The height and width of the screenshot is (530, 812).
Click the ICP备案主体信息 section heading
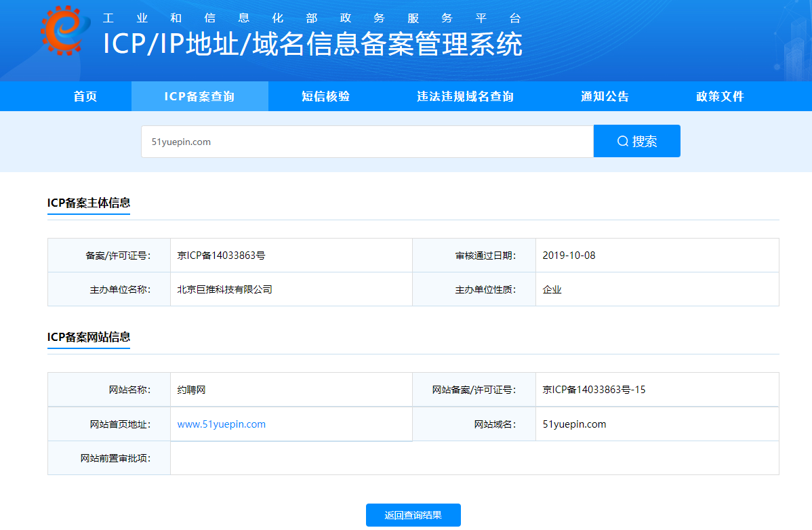89,203
